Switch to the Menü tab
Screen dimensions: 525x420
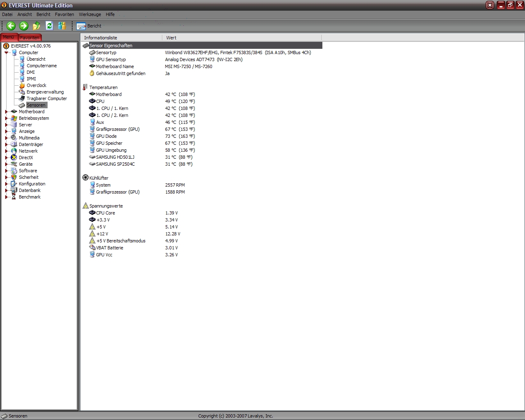pyautogui.click(x=9, y=37)
